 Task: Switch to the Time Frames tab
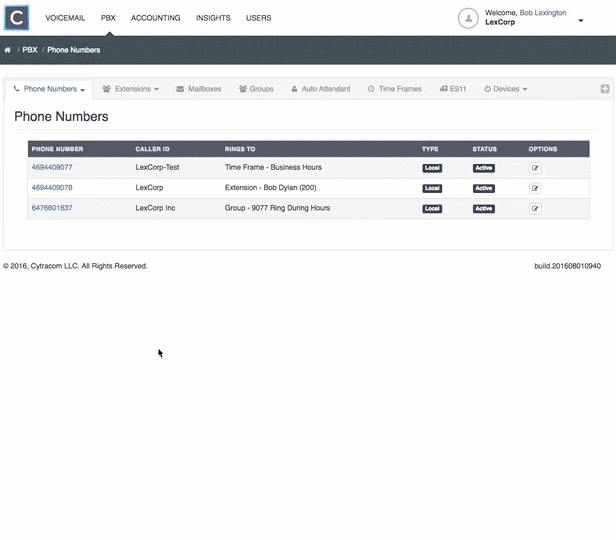(394, 89)
